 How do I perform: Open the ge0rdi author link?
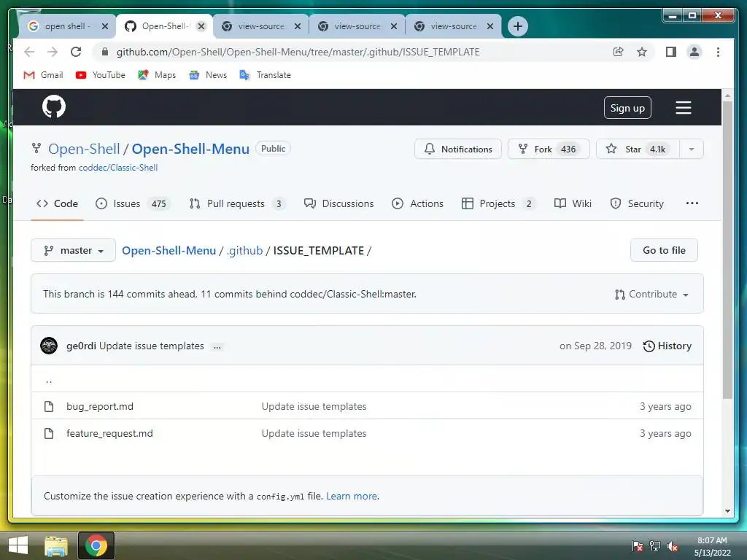tap(81, 346)
